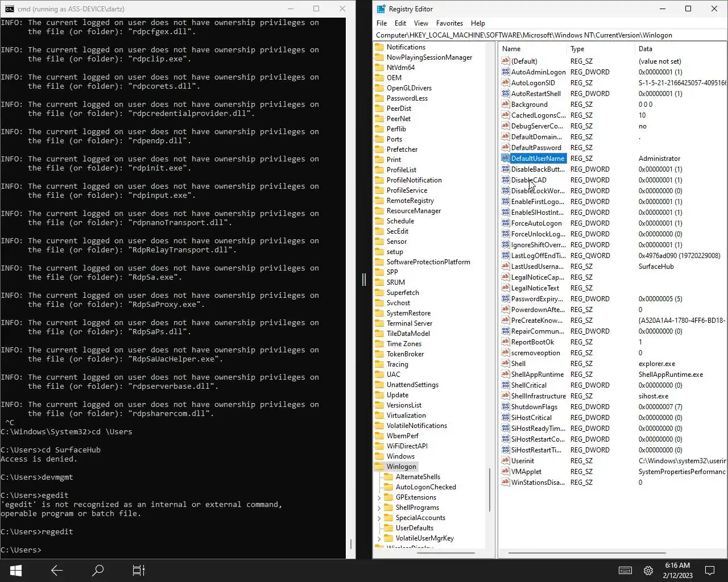Select the VMApplet string value icon

pyautogui.click(x=505, y=472)
